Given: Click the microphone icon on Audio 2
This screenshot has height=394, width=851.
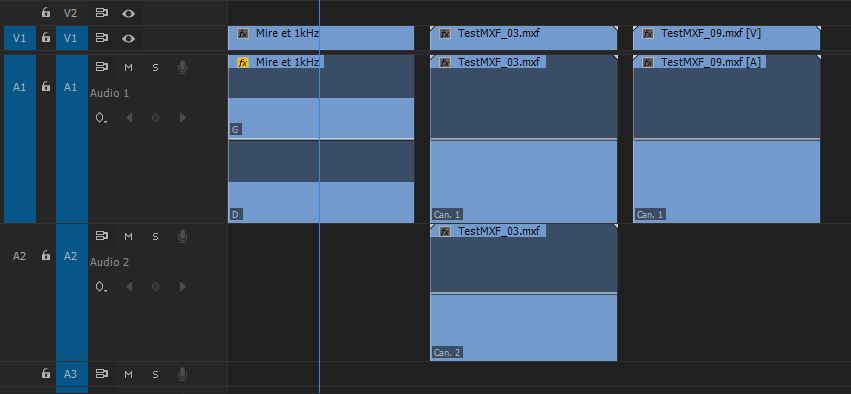Looking at the screenshot, I should click(x=182, y=237).
